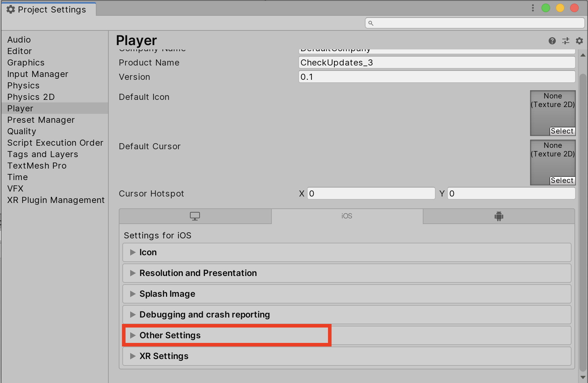This screenshot has width=588, height=383.
Task: Click Select button for Default Cursor
Action: click(562, 180)
